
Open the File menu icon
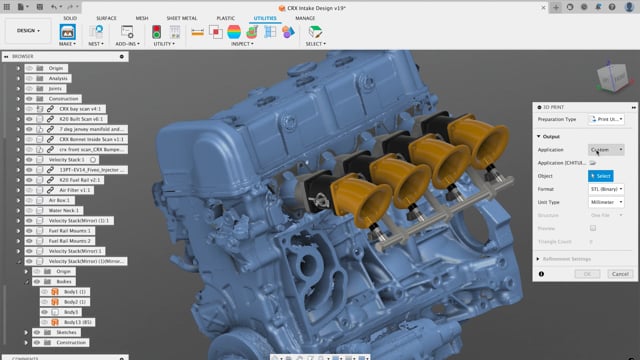point(21,7)
